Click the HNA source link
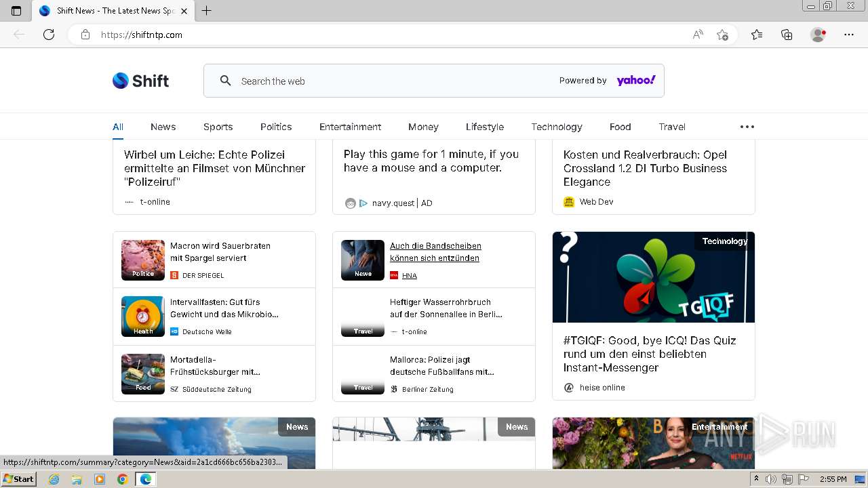 tap(410, 276)
